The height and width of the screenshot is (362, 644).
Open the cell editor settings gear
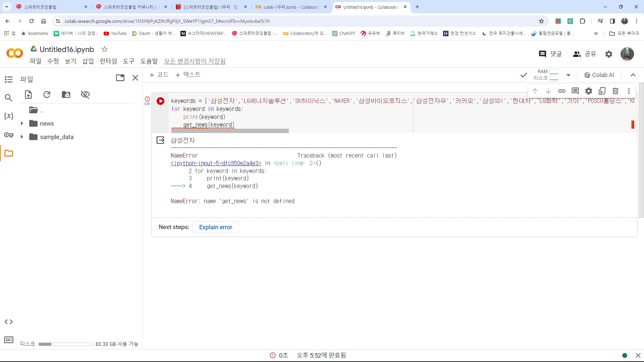589,91
